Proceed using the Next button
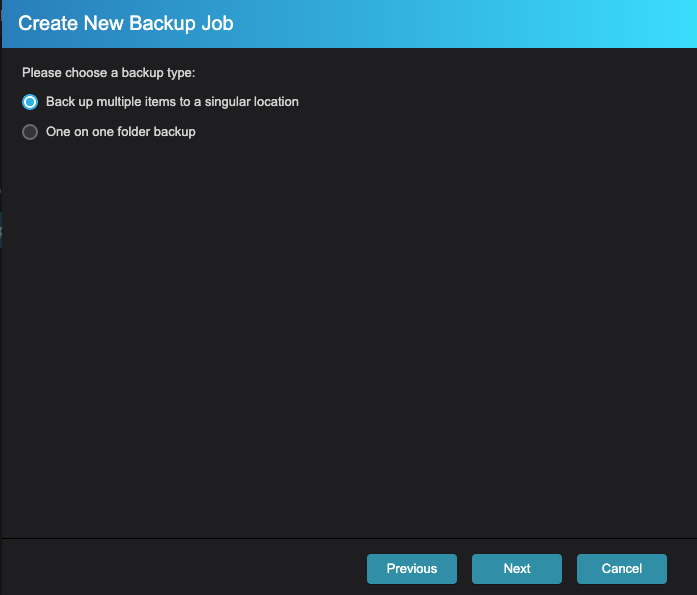The height and width of the screenshot is (595, 697). click(x=517, y=569)
